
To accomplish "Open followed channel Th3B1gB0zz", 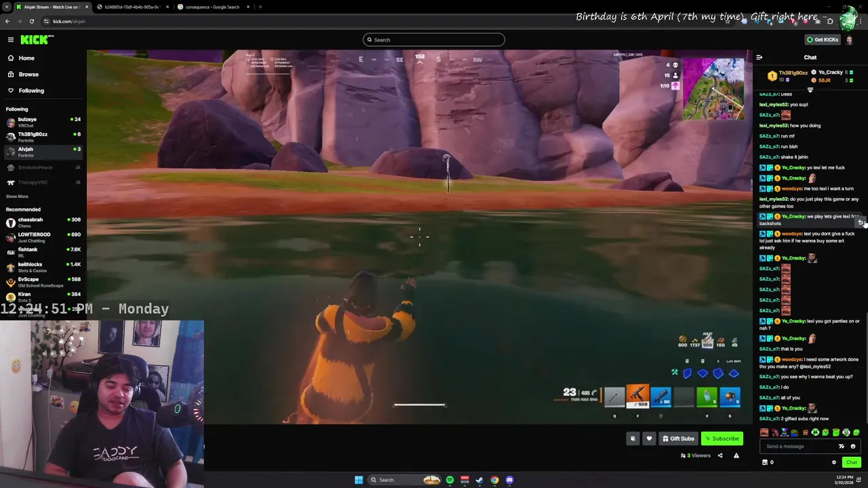I will [x=43, y=138].
